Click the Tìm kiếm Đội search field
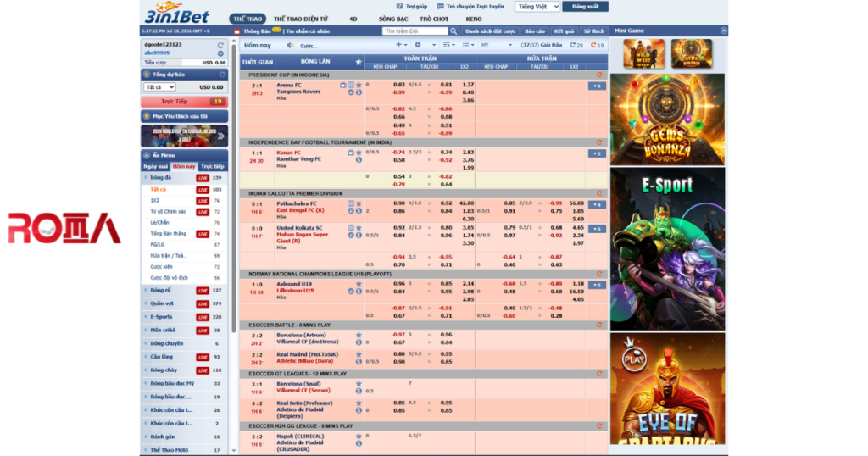868x456 pixels. [415, 31]
